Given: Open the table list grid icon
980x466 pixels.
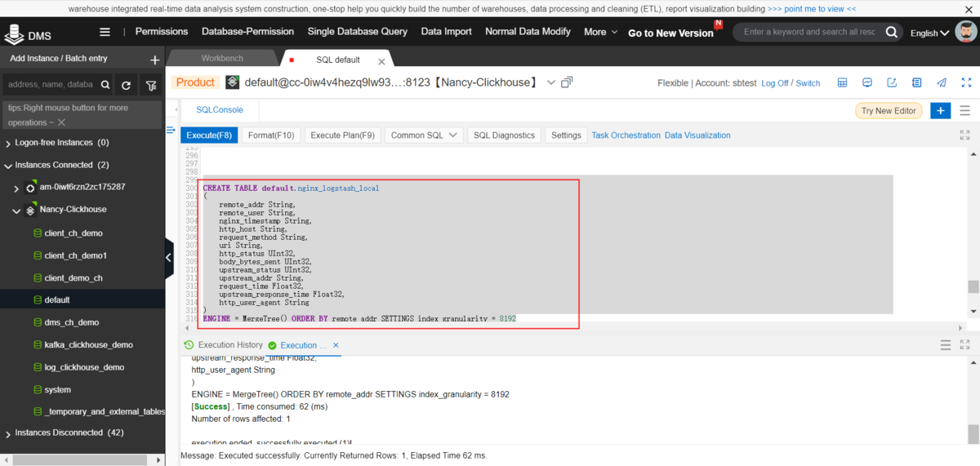Looking at the screenshot, I should (x=843, y=83).
